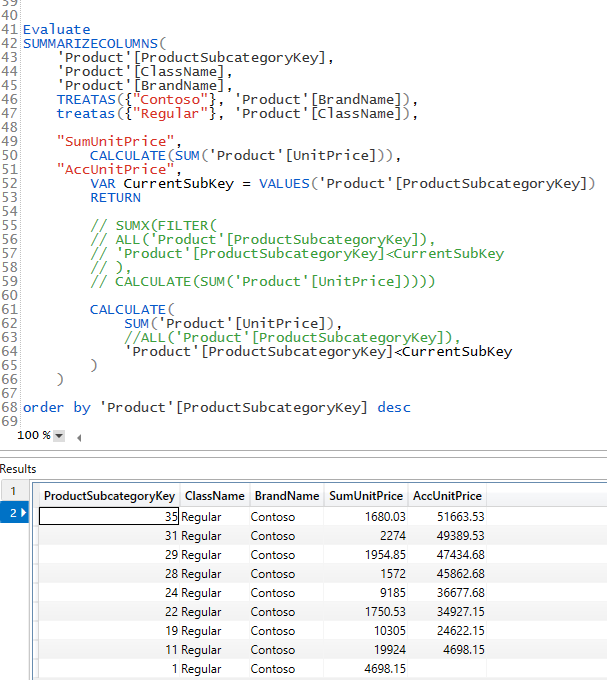Select results tab 2
The height and width of the screenshot is (680, 607).
(14, 513)
